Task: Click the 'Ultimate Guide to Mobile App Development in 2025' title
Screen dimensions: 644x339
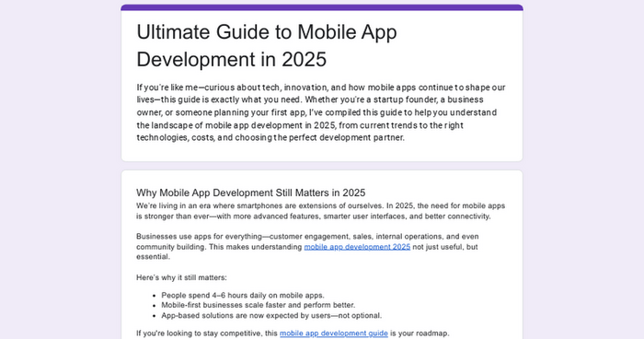Action: pyautogui.click(x=267, y=46)
